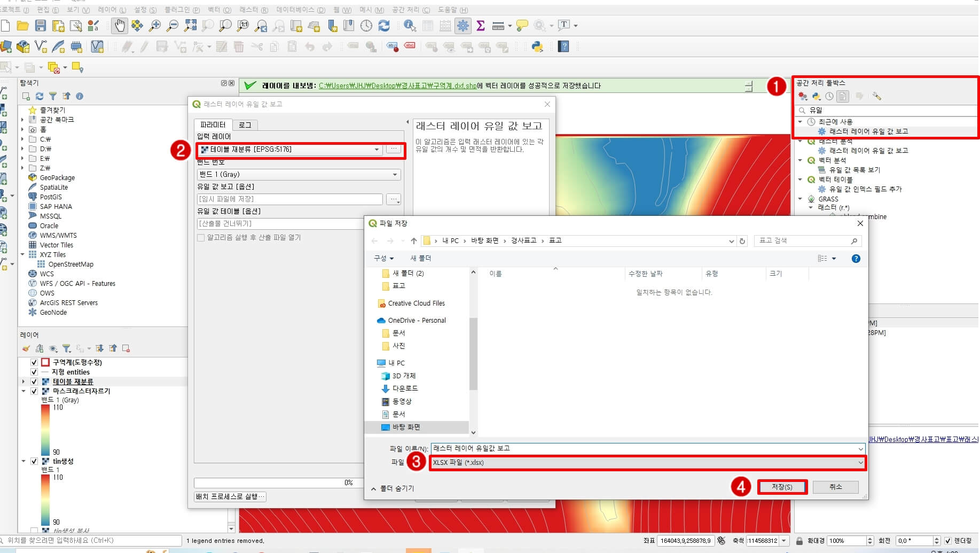Viewport: 980px width, 553px height.
Task: Click the 취소 button in save dialog
Action: [x=836, y=487]
